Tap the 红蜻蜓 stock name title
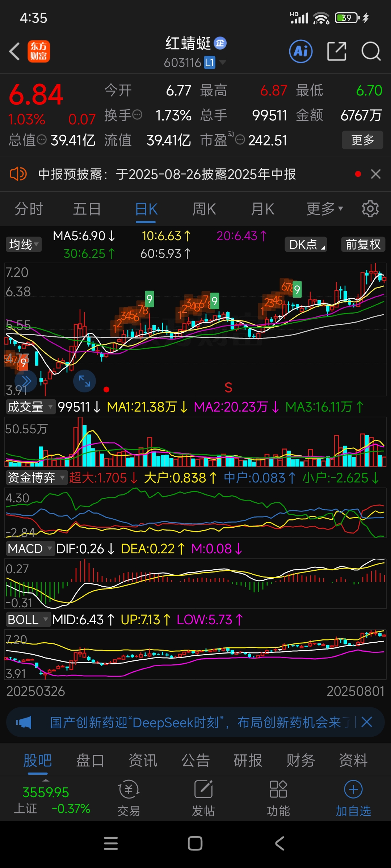The height and width of the screenshot is (868, 391). (188, 43)
